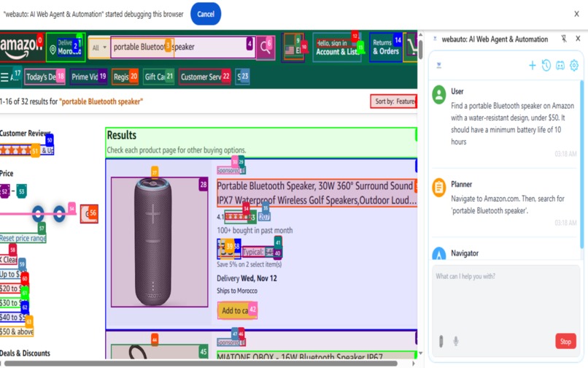The height and width of the screenshot is (368, 588).
Task: Click the attachment icon beside the microphone
Action: (441, 341)
